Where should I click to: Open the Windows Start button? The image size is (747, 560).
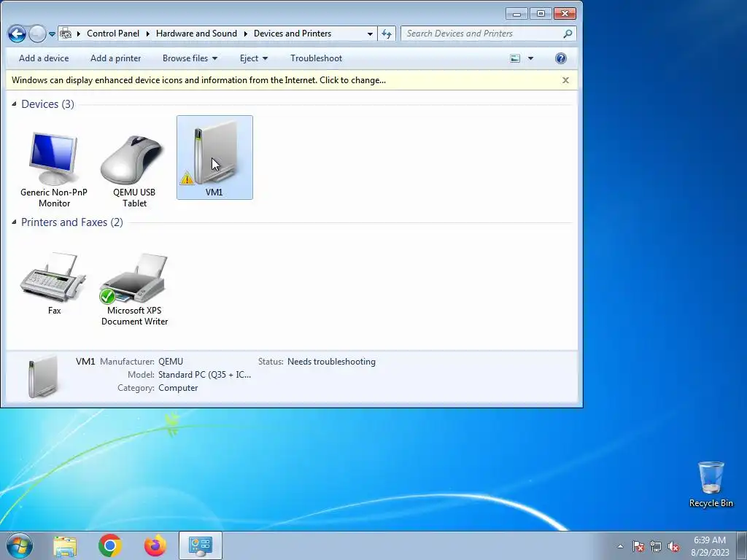(20, 545)
